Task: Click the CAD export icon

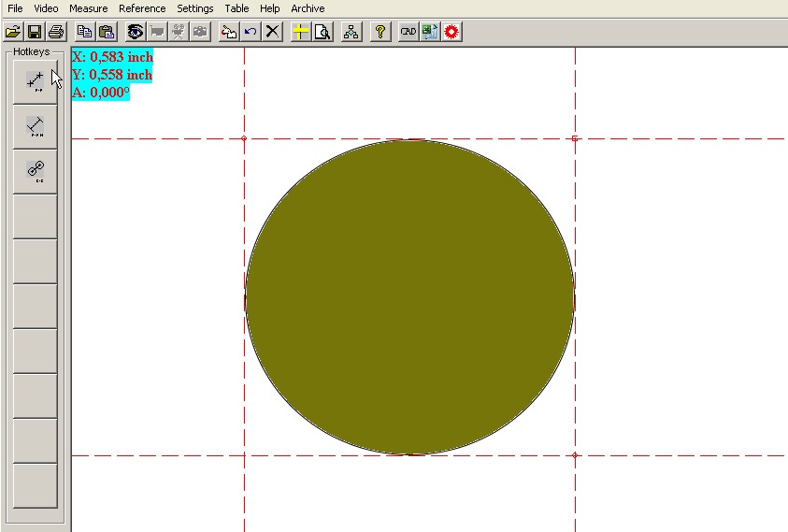Action: (408, 32)
